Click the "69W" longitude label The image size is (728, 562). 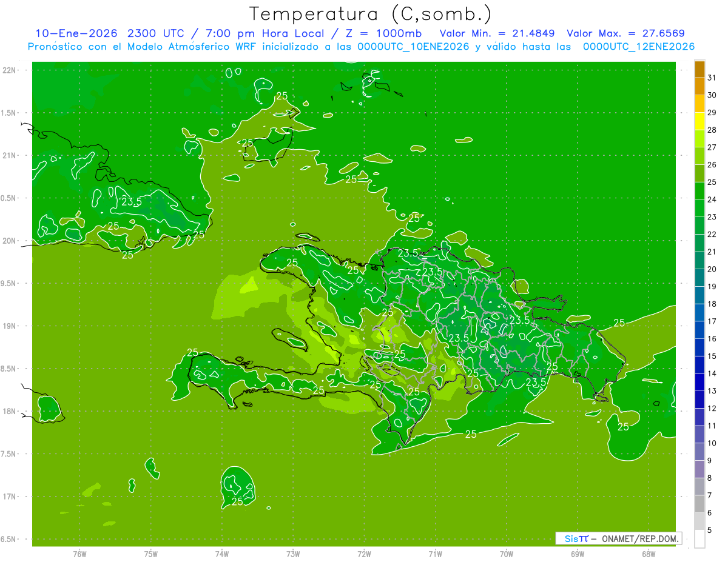tap(578, 554)
